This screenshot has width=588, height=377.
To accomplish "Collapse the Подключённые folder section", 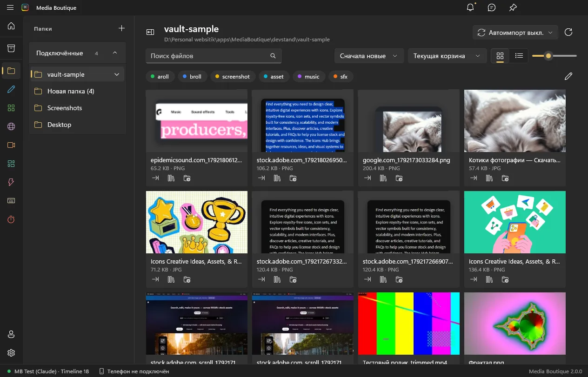I will [x=115, y=53].
